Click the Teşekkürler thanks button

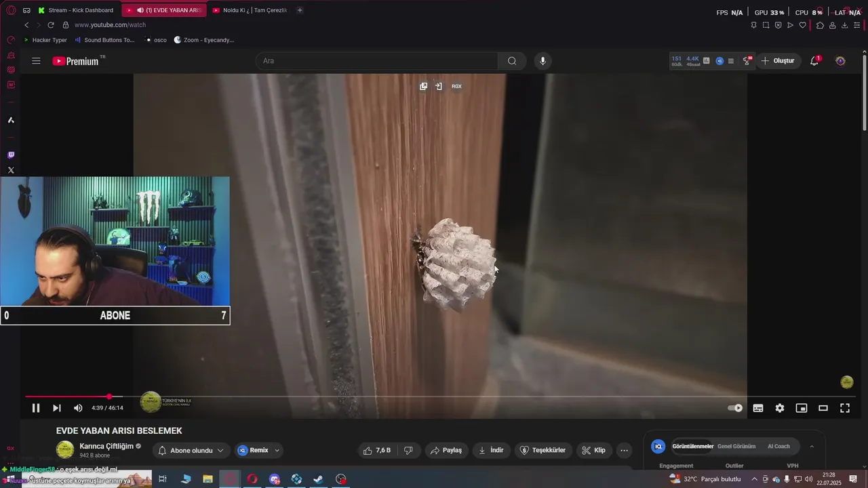(x=542, y=450)
